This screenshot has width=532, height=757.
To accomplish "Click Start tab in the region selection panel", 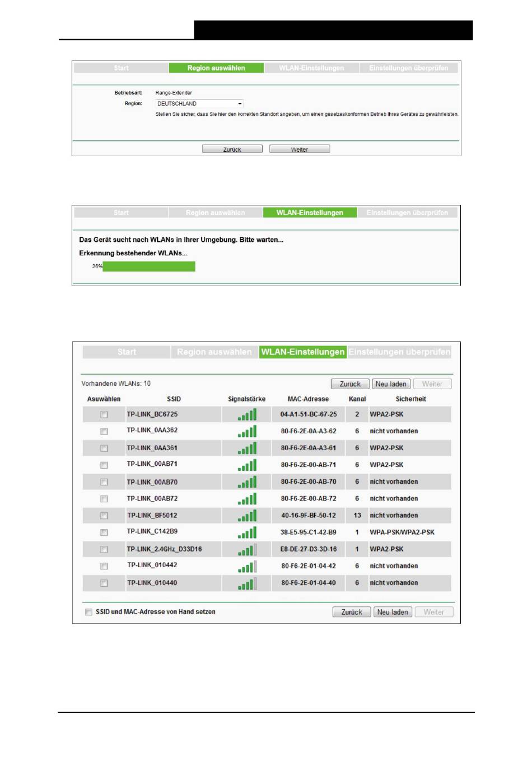I will tap(121, 68).
